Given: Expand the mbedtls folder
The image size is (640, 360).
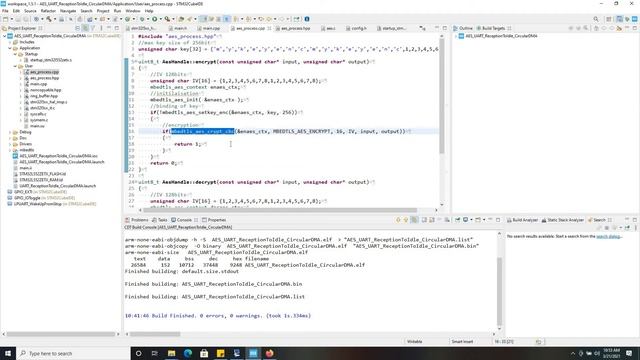Looking at the screenshot, I should [x=10, y=150].
